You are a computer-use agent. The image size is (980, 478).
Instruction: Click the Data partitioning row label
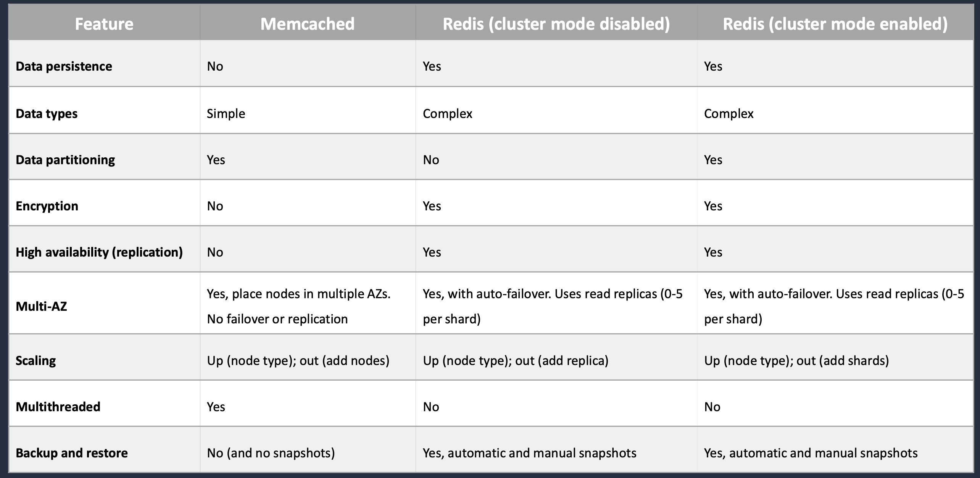click(65, 160)
